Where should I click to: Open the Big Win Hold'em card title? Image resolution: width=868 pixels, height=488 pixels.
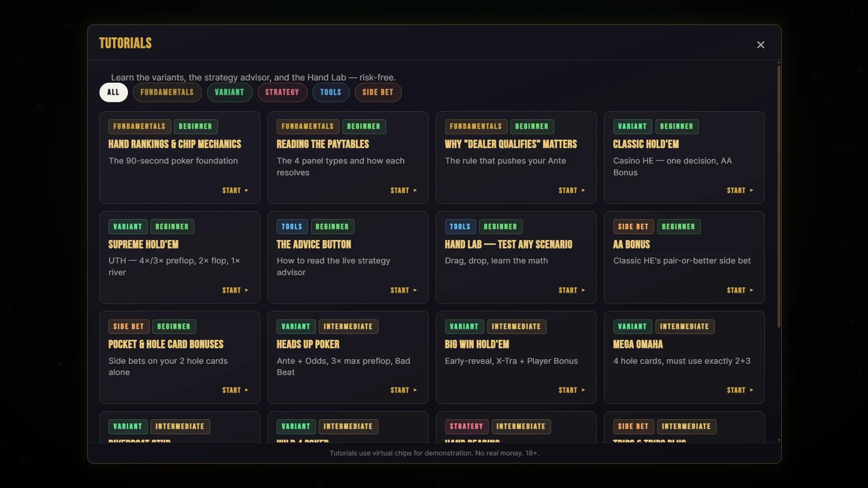tap(477, 344)
